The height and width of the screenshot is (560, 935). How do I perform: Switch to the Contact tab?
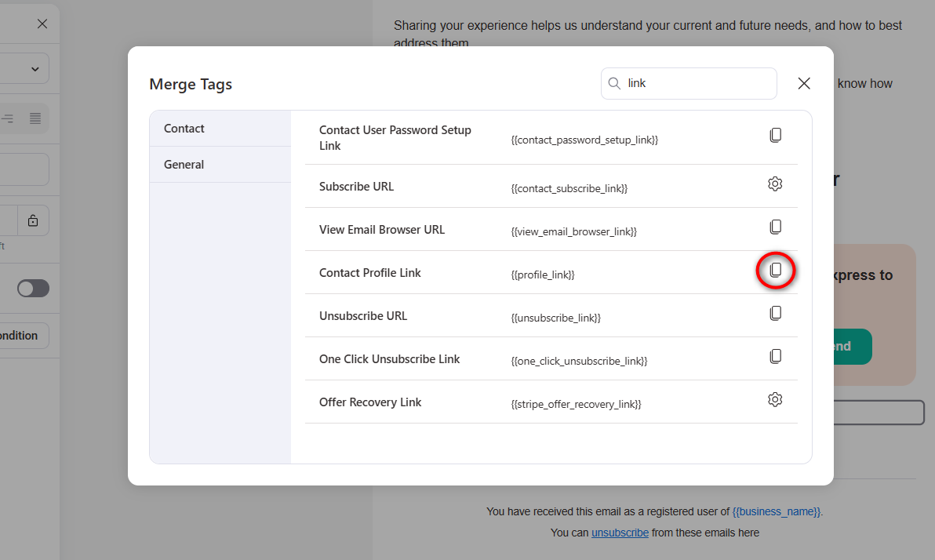point(184,128)
